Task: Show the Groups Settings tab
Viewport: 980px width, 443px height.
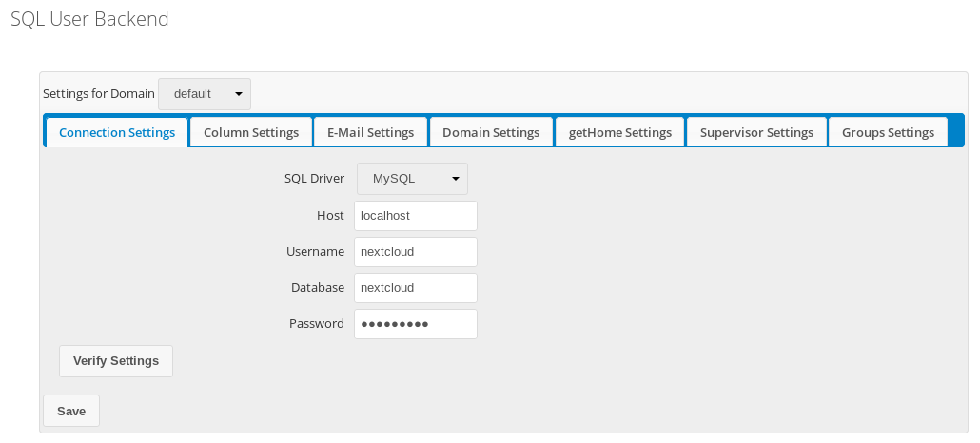Action: pos(888,132)
